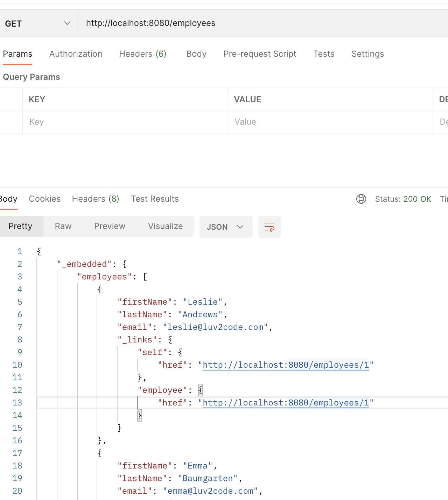The height and width of the screenshot is (500, 448).
Task: Click the request URL field
Action: pos(263,23)
